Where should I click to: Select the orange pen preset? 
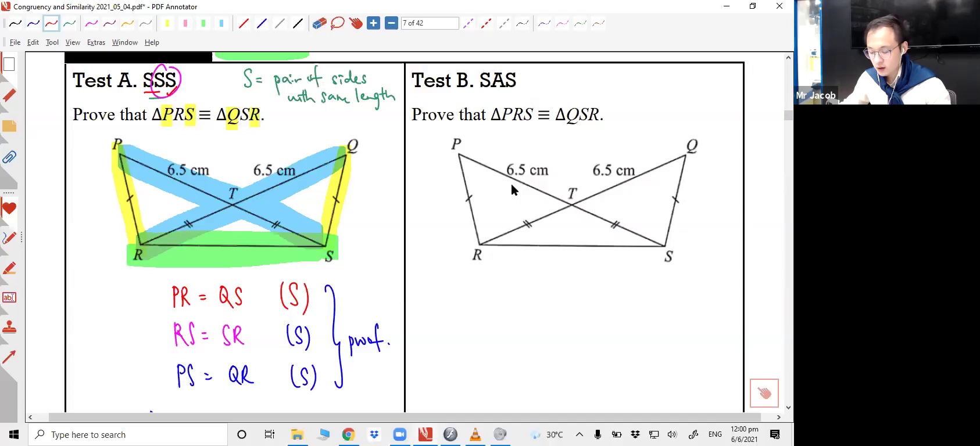(x=127, y=24)
